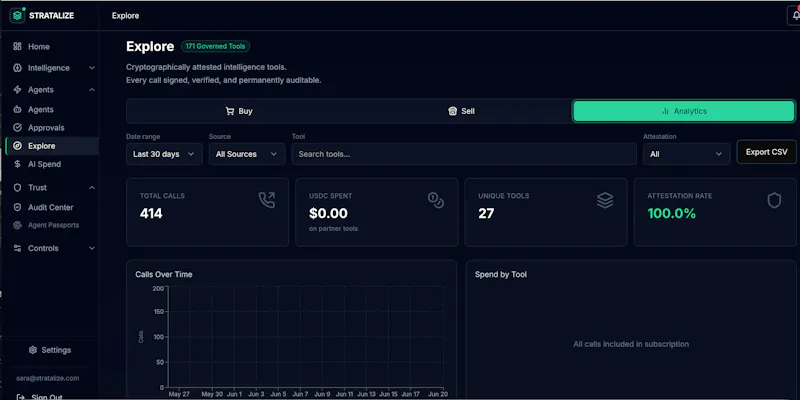
Task: Click the shopping cart icon on Buy tab
Action: tap(230, 111)
